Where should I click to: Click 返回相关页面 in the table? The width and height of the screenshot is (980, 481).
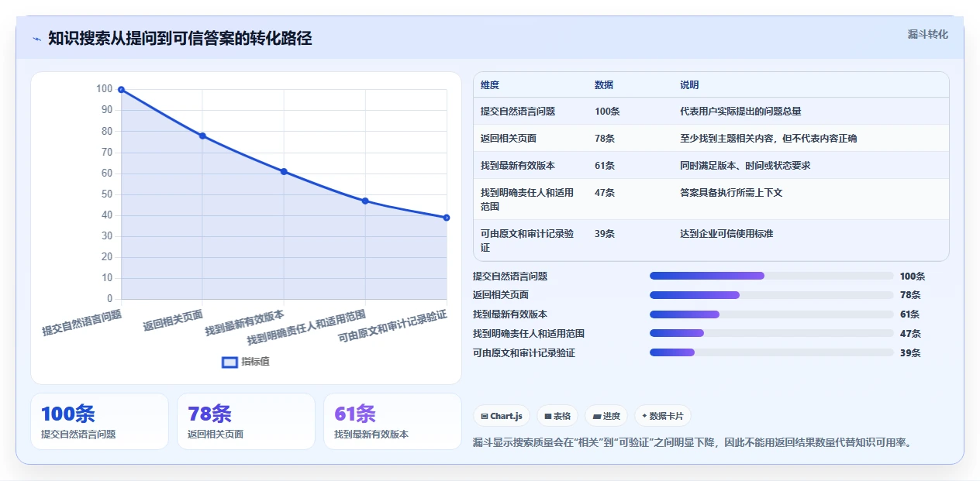pos(509,139)
